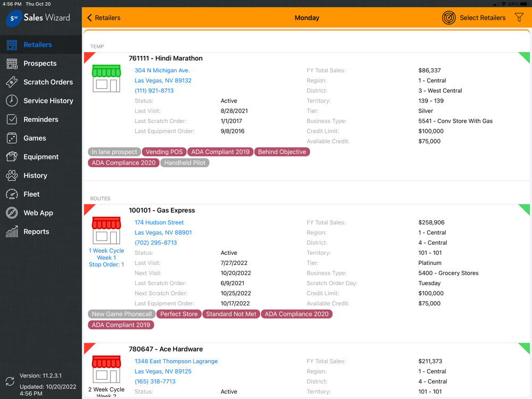Open Reminders checkbox icon

(12, 119)
